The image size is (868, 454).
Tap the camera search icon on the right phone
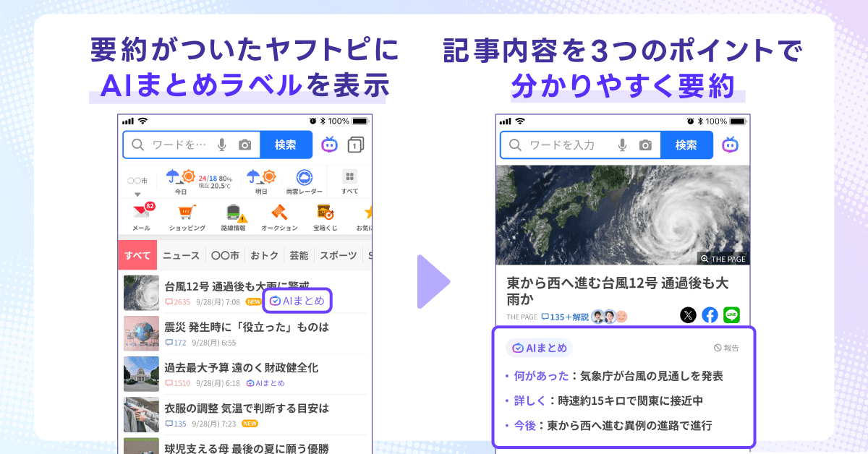(x=645, y=145)
